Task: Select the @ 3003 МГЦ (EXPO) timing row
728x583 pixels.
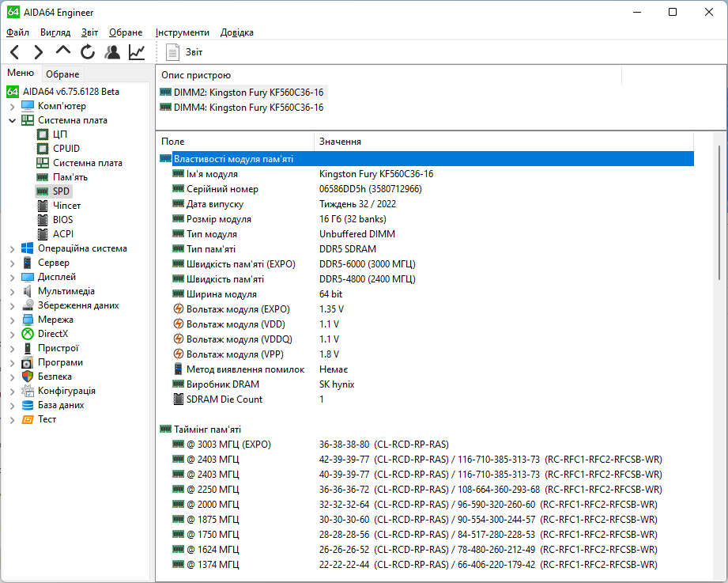Action: [427, 445]
